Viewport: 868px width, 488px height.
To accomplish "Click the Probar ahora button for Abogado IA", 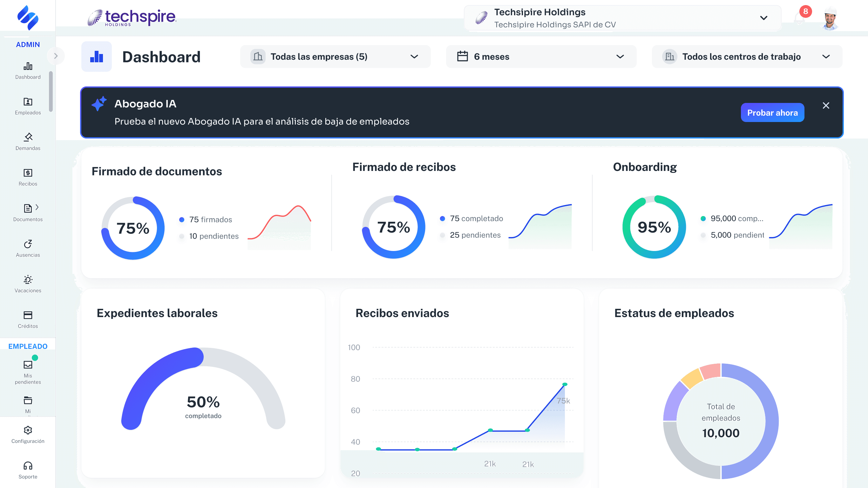I will [772, 112].
